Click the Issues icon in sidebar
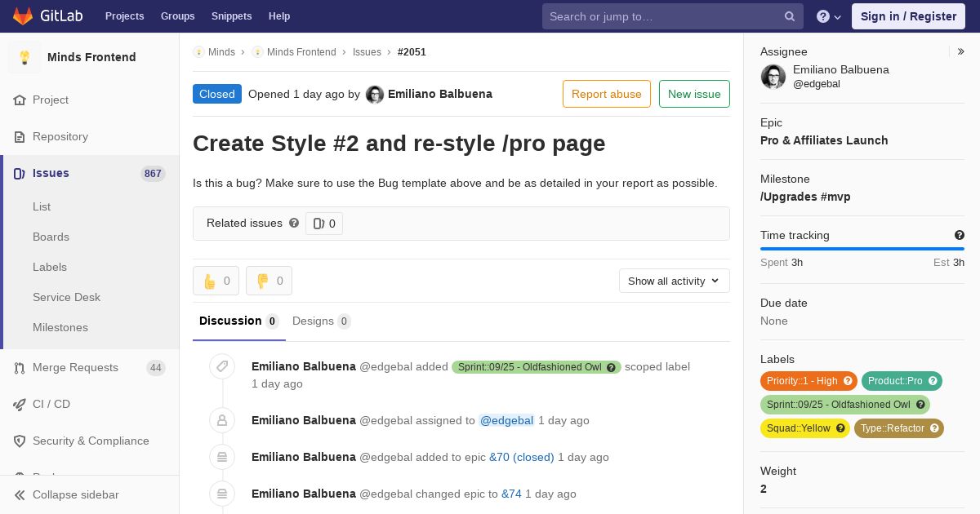 20,173
